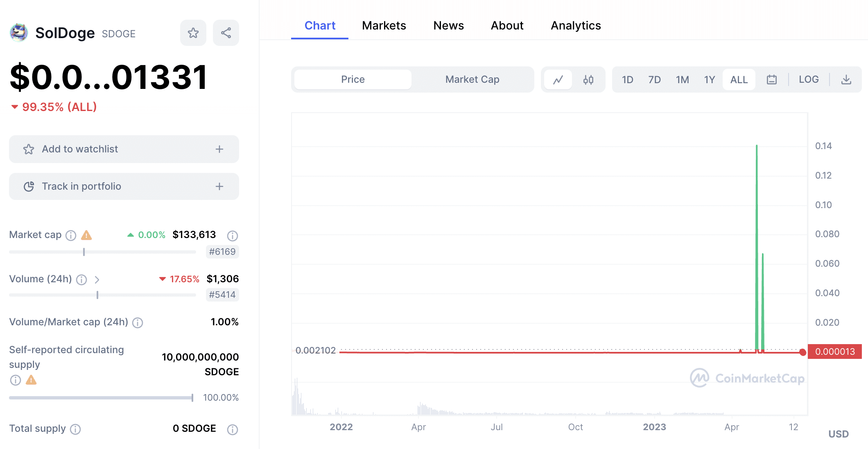Image resolution: width=868 pixels, height=449 pixels.
Task: Click the 10,000,000,000 SDOGE supply value
Action: [x=200, y=364]
